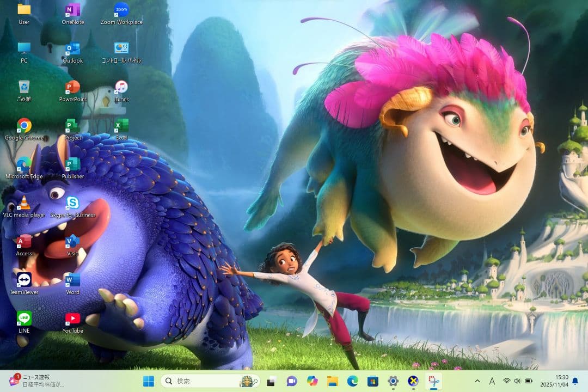Screen dimensions: 588x392
Task: Select the OneNote desktop icon
Action: coord(72,10)
